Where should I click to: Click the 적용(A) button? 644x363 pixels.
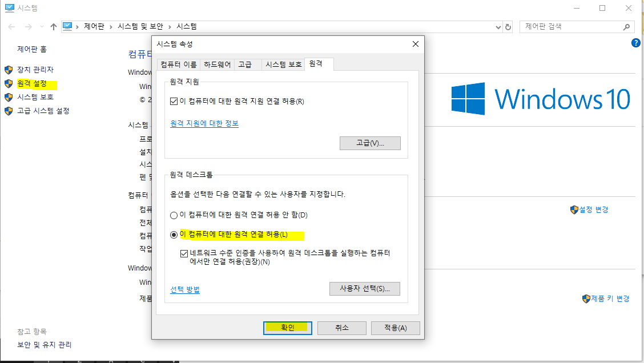(x=396, y=328)
